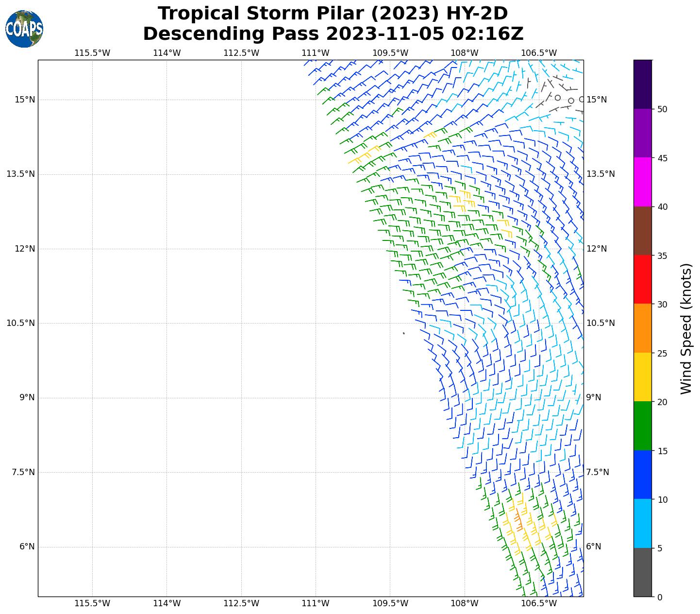Click the bottom axis 114°W longitude label

click(x=167, y=603)
